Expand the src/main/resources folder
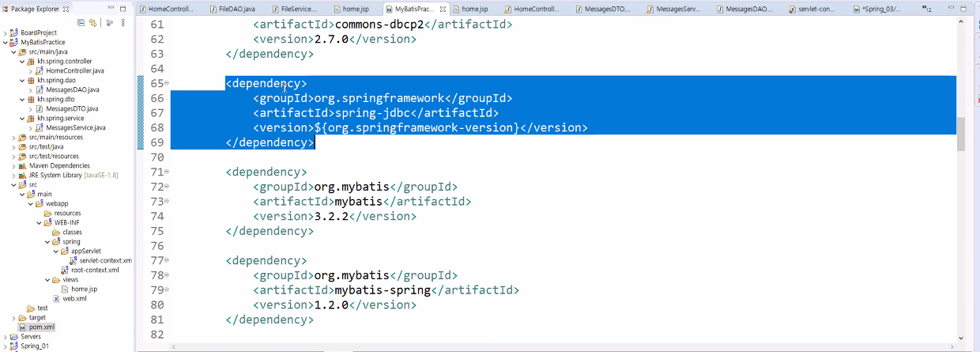This screenshot has width=980, height=352. coord(13,137)
